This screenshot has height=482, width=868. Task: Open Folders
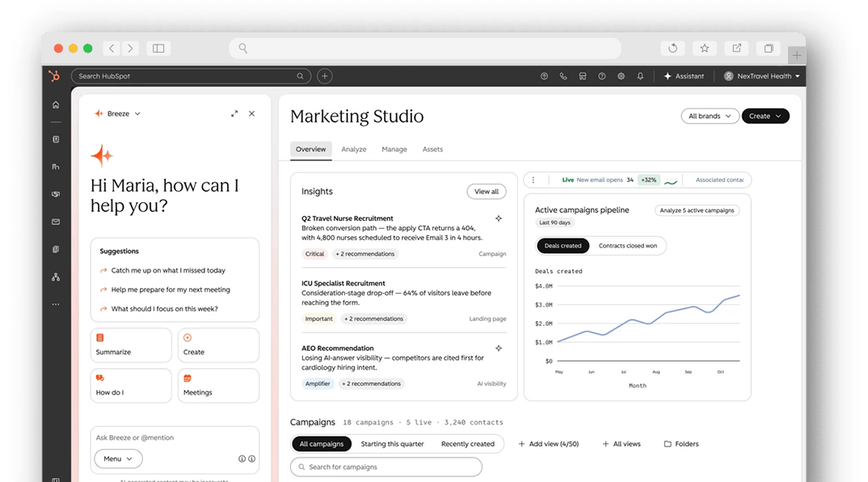pos(681,444)
